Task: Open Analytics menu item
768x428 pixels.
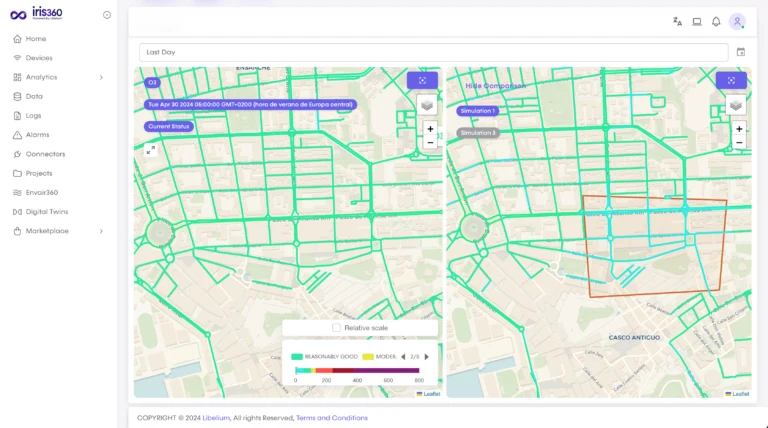Action: coord(41,77)
